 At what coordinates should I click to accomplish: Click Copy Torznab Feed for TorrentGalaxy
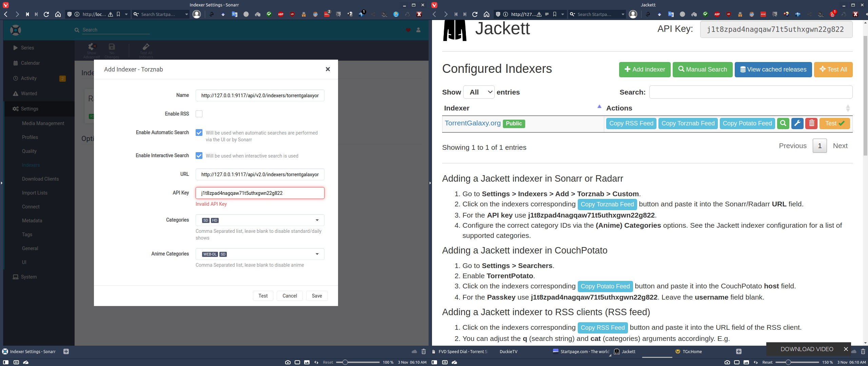[x=688, y=123]
